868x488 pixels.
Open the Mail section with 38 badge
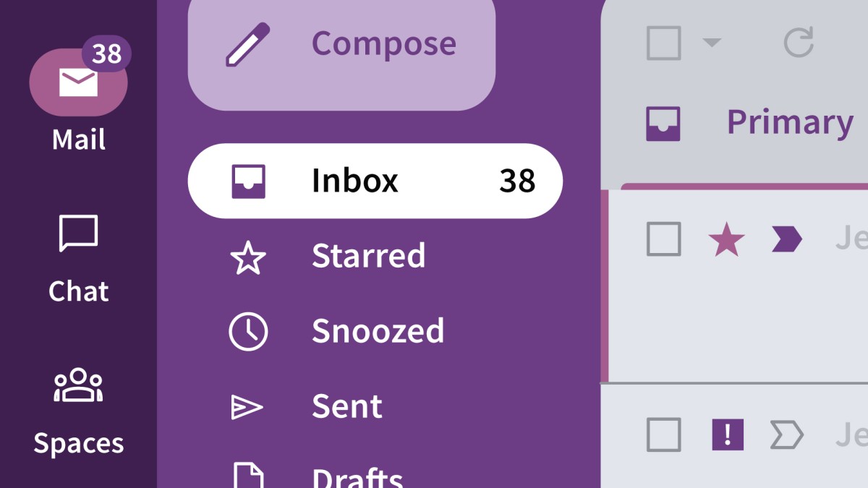[x=78, y=83]
